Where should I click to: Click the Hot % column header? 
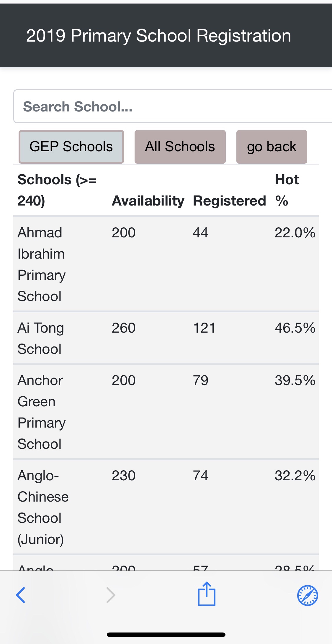pyautogui.click(x=287, y=190)
